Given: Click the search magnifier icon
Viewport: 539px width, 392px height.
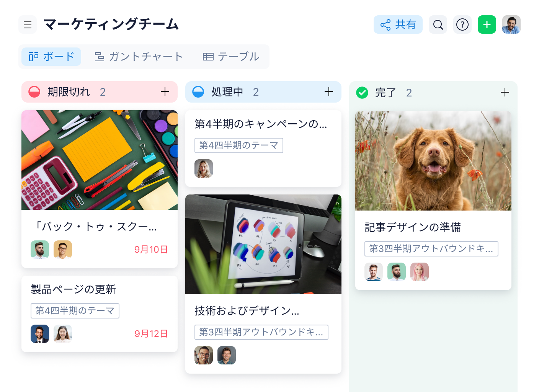Looking at the screenshot, I should click(x=438, y=25).
